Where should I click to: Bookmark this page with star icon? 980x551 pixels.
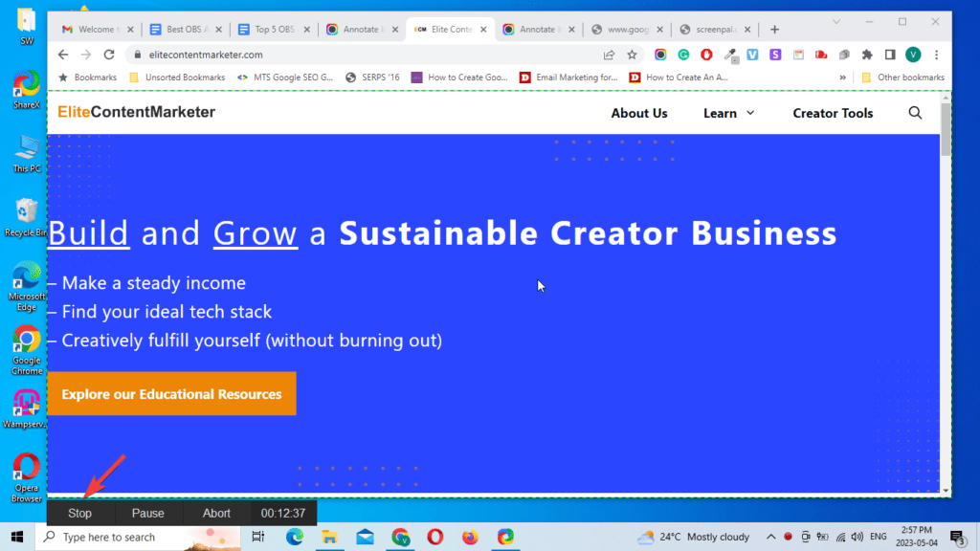(x=633, y=55)
